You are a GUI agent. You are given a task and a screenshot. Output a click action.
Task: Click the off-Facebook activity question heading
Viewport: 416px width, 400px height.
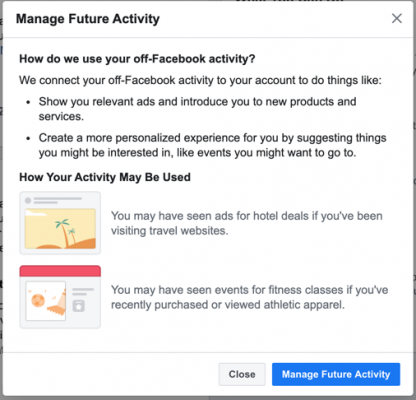137,59
